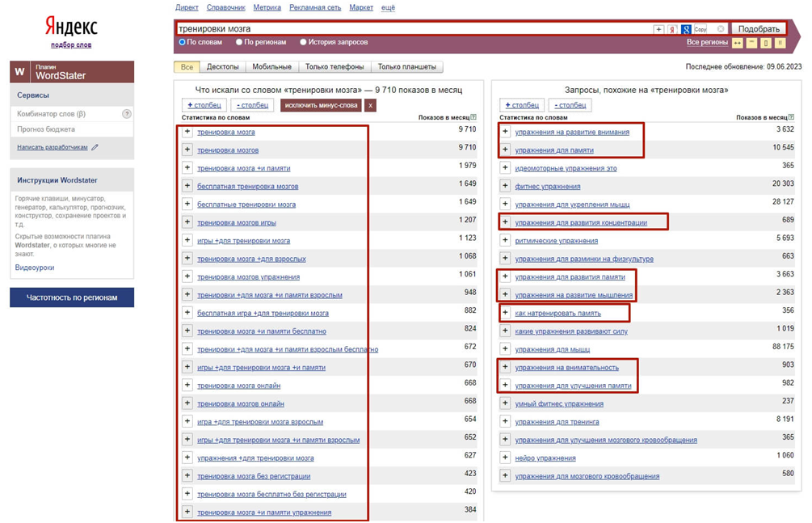Click '+ столбец' in the right panel
812x523 pixels.
[x=522, y=105]
